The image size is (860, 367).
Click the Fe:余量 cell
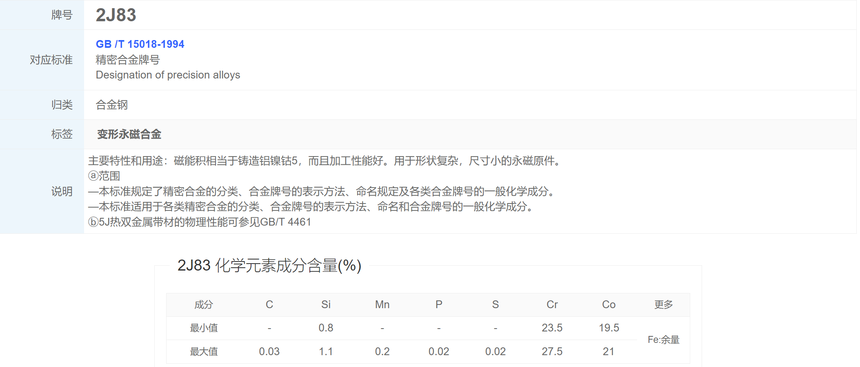[664, 340]
